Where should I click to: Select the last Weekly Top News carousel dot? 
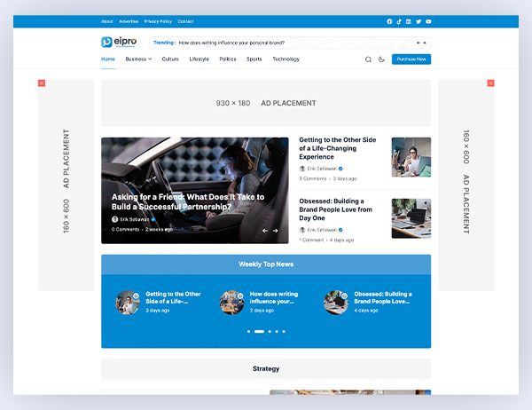pyautogui.click(x=284, y=331)
